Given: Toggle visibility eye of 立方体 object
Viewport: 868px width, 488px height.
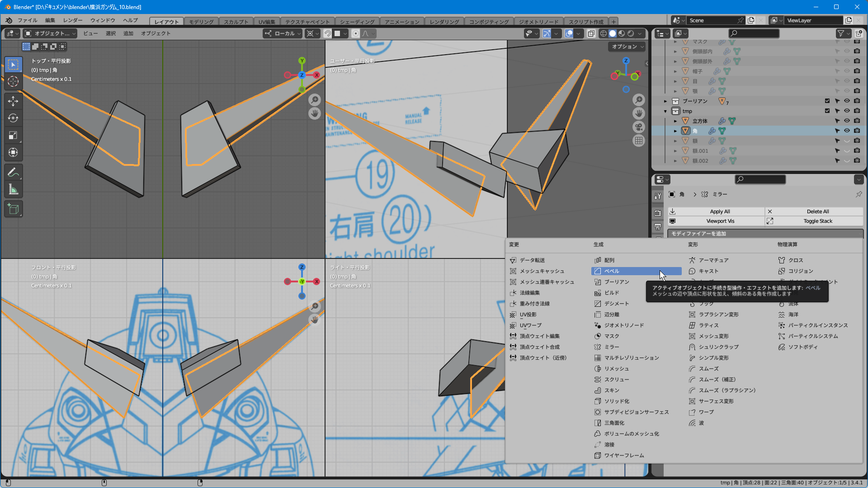Looking at the screenshot, I should (847, 121).
